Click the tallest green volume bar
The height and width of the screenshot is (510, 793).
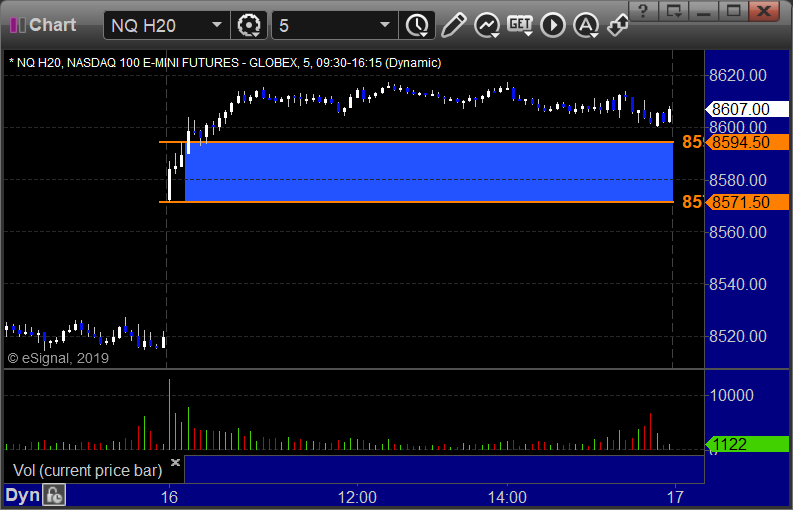point(169,414)
